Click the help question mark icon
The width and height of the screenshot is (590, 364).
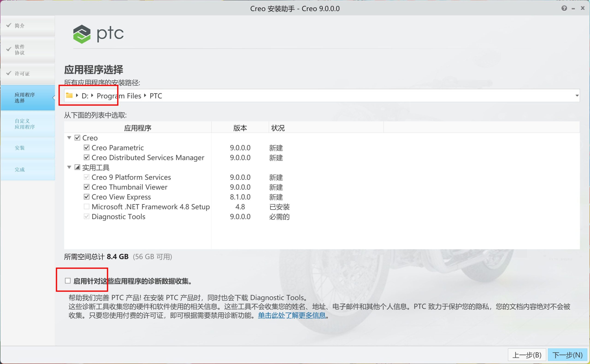(x=564, y=9)
